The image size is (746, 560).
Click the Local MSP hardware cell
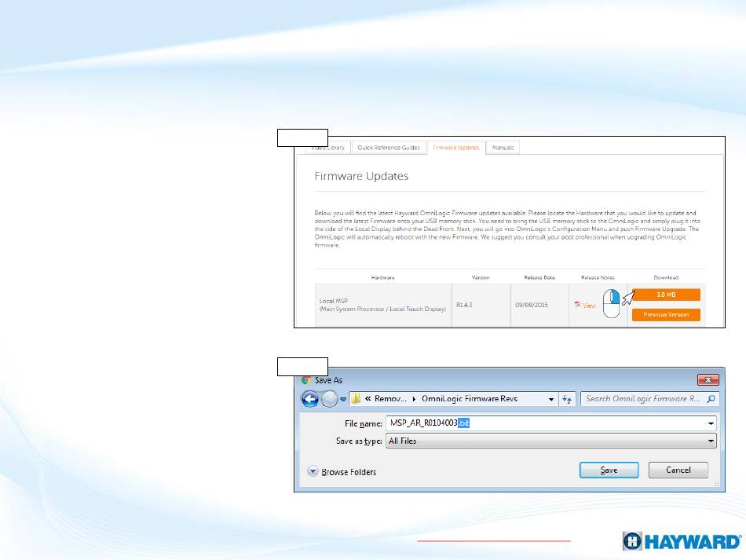coord(383,305)
